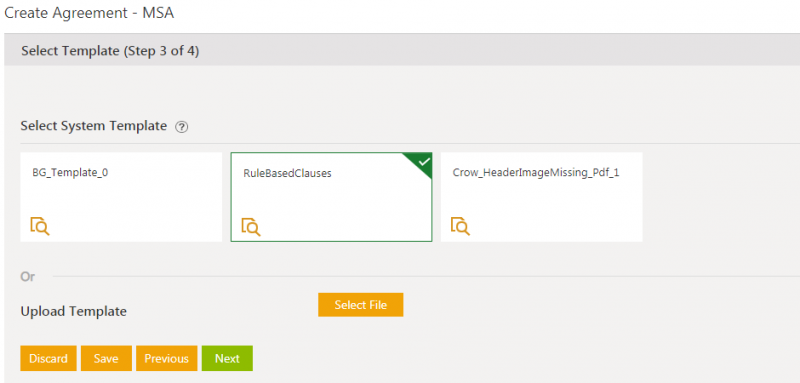Choose the Crow_HeaderImageMissing_Pdf_1 template card
The width and height of the screenshot is (800, 383).
tap(541, 197)
